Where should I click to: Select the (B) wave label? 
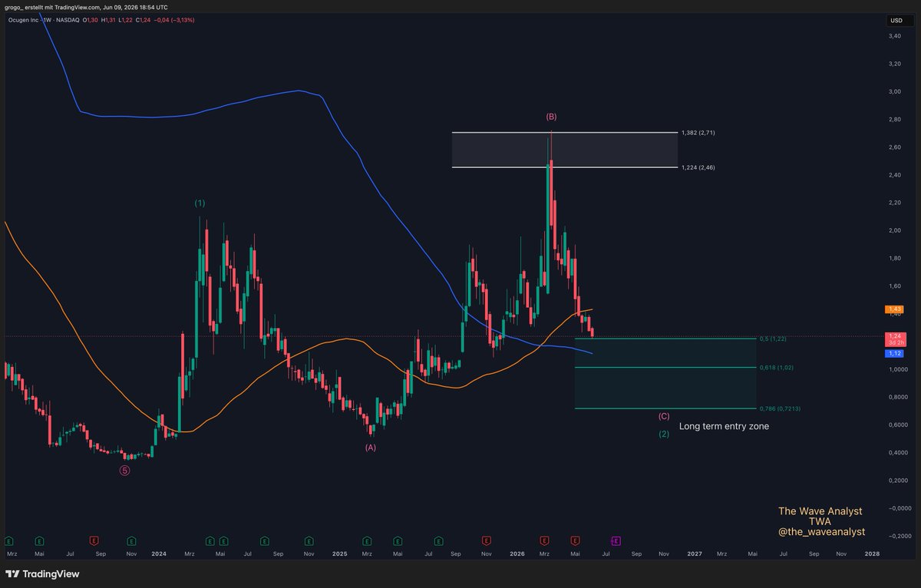tap(551, 117)
